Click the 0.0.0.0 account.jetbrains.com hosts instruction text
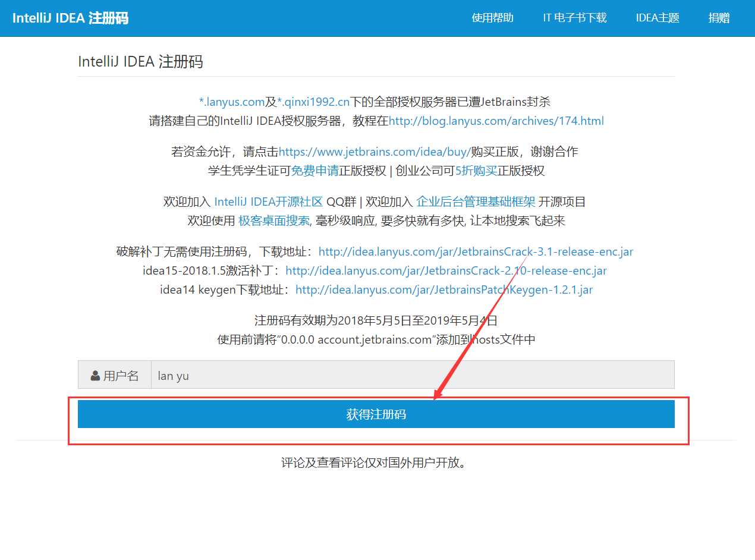Image resolution: width=755 pixels, height=560 pixels. tap(376, 339)
